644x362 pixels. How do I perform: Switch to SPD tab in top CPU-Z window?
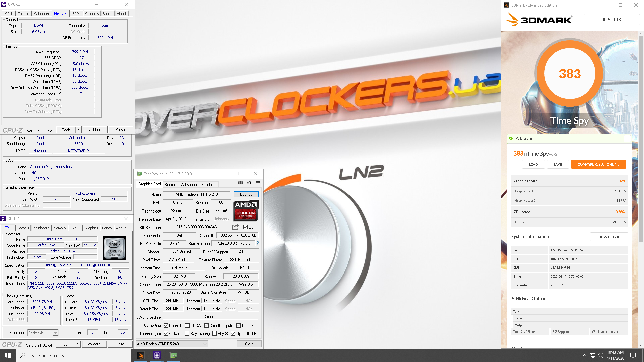pyautogui.click(x=76, y=14)
